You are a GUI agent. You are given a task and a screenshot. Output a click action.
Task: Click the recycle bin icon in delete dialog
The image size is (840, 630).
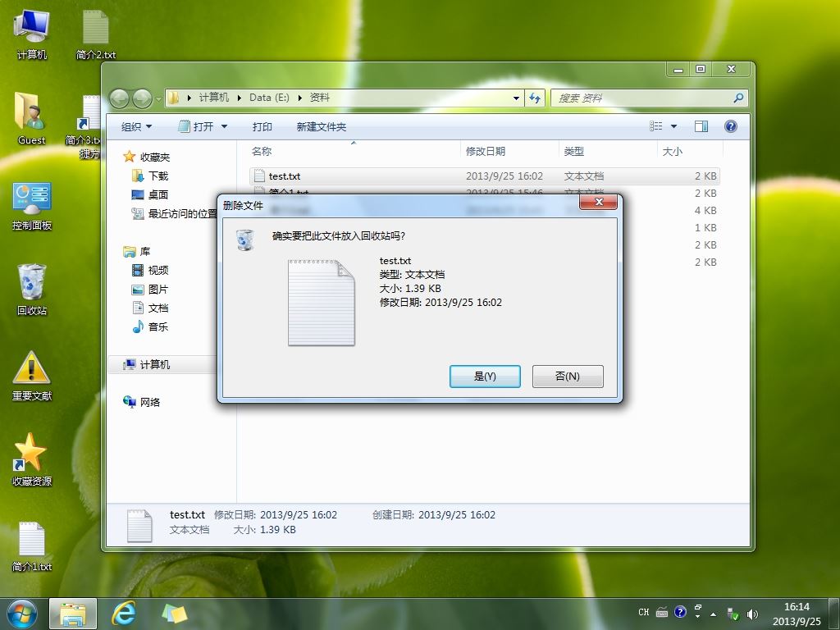(x=244, y=240)
